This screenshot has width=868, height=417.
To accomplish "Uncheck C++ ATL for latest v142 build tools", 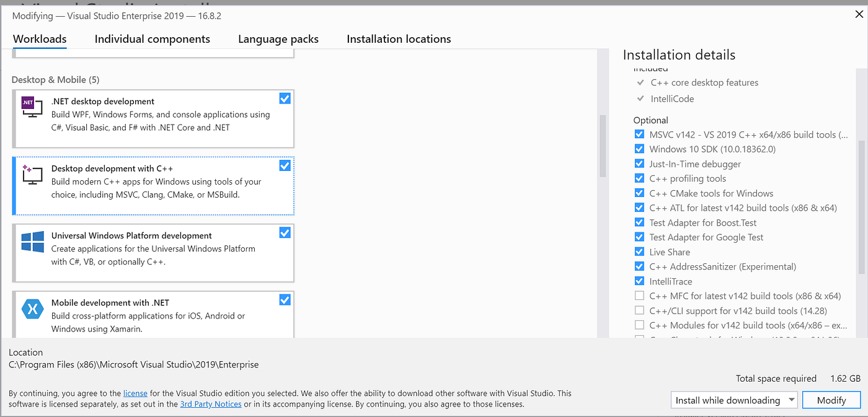I will point(639,208).
